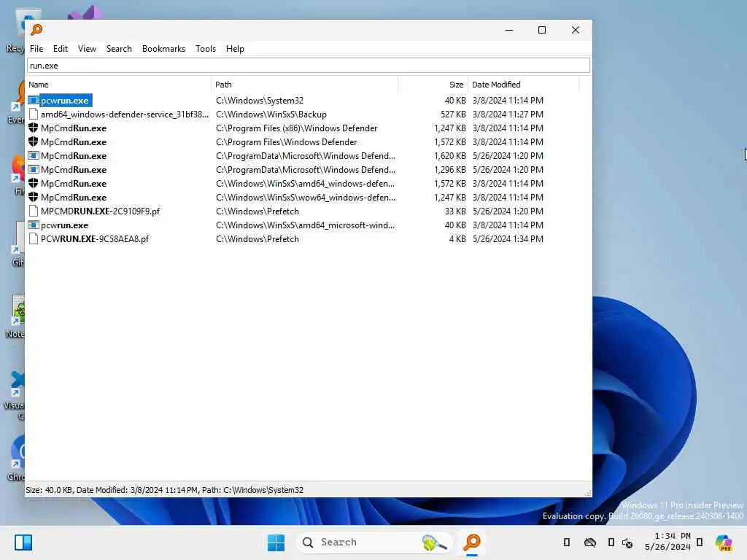This screenshot has width=747, height=560.
Task: Sort results by Date Modified column header
Action: 524,85
